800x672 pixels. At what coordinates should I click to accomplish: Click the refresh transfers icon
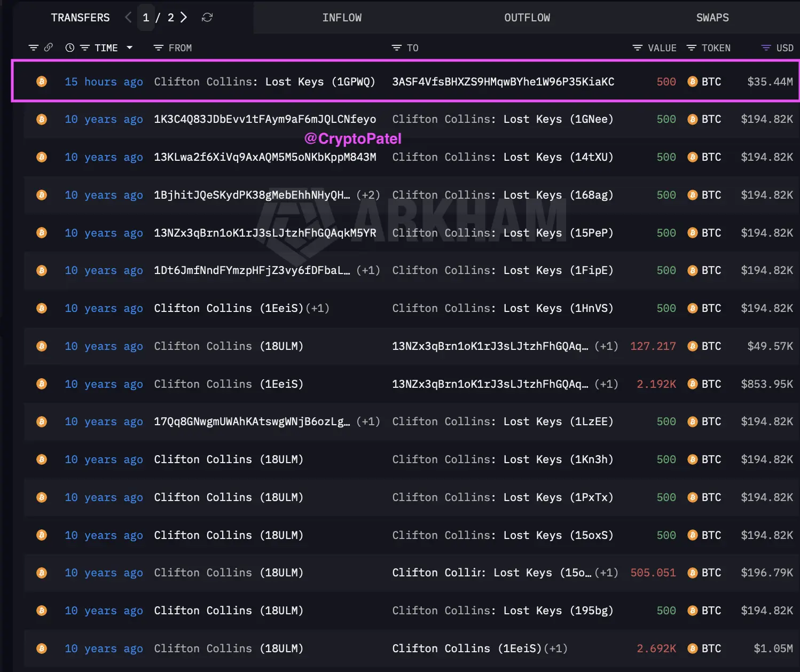click(x=207, y=18)
